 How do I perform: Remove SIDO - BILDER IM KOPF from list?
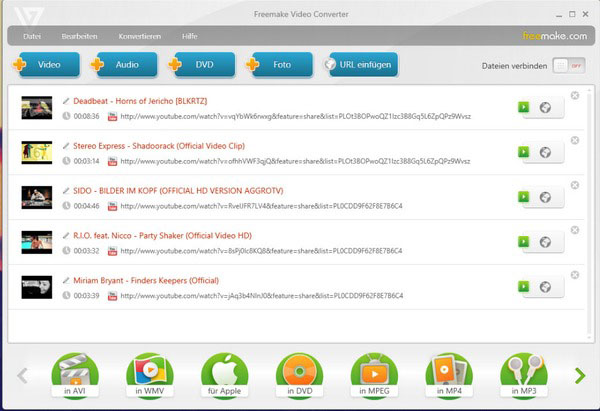click(x=575, y=185)
